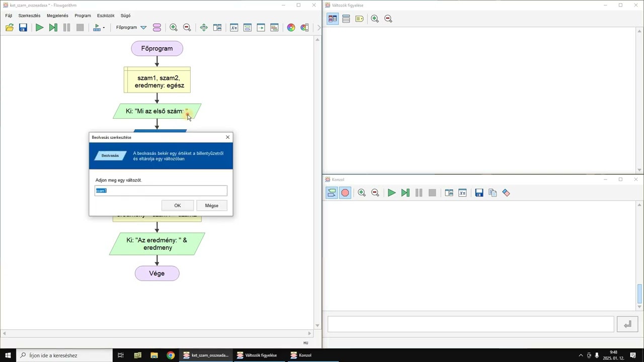Open variable watch icon in main toolbar

point(234,28)
